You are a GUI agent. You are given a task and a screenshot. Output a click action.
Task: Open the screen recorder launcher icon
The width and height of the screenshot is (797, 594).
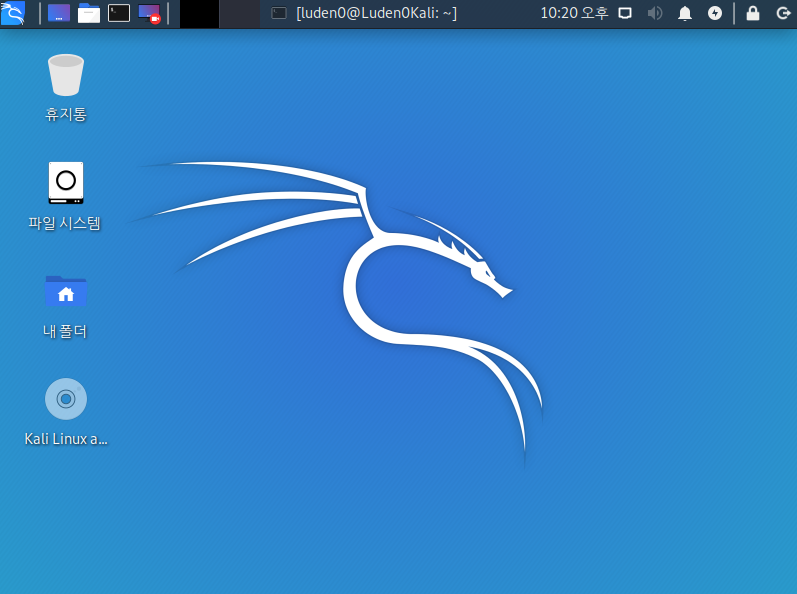[x=149, y=14]
